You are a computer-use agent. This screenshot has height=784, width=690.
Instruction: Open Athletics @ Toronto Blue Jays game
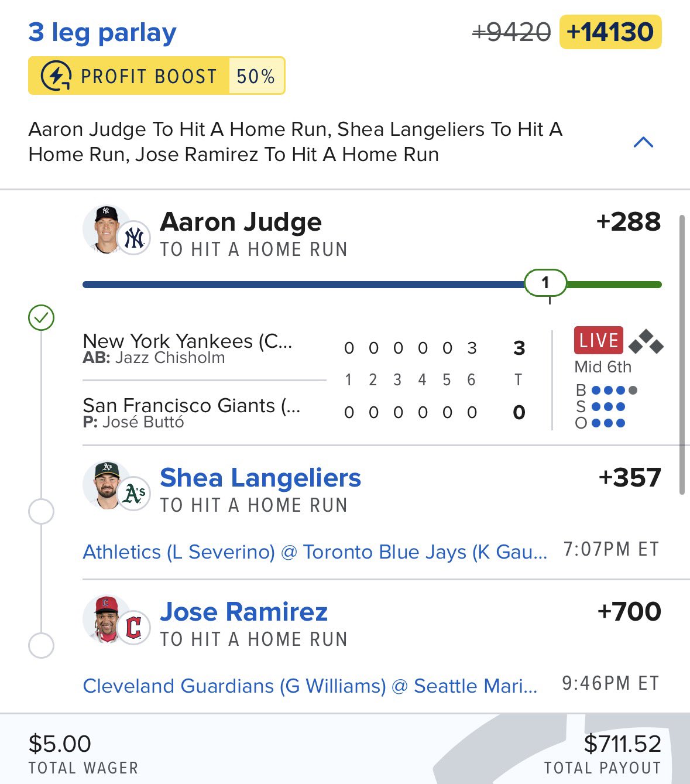point(315,552)
